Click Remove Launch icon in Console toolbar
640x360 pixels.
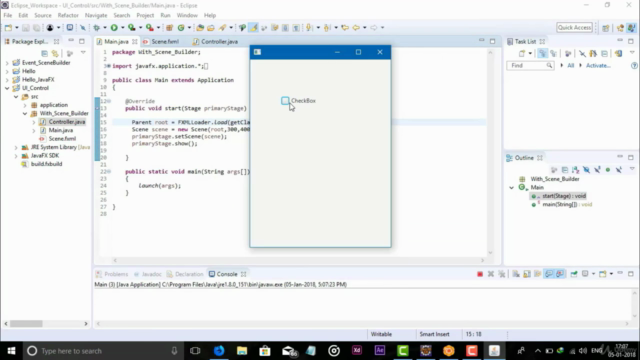[x=491, y=274]
